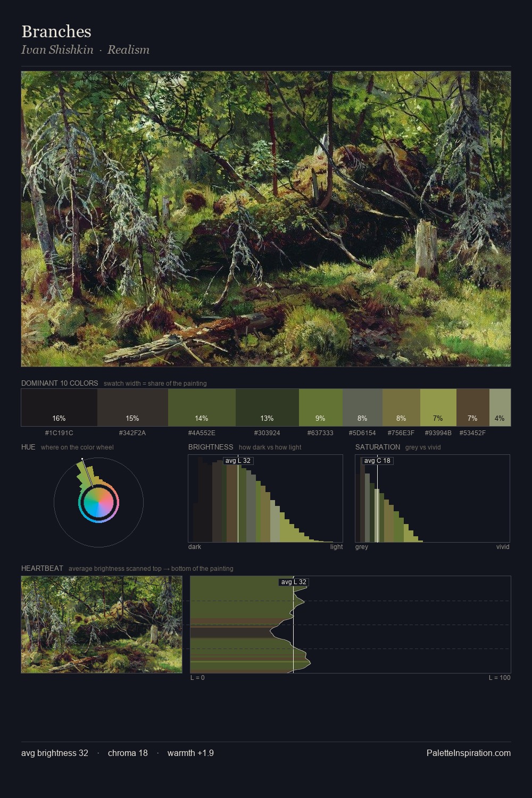This screenshot has width=532, height=798.
Task: Click the PaletteInspiration.com link
Action: coord(469,753)
